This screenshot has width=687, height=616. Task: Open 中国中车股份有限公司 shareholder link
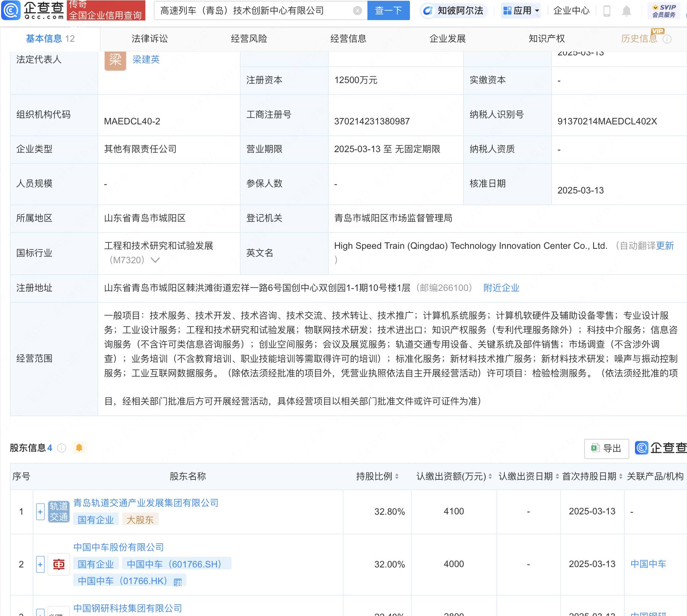point(118,547)
